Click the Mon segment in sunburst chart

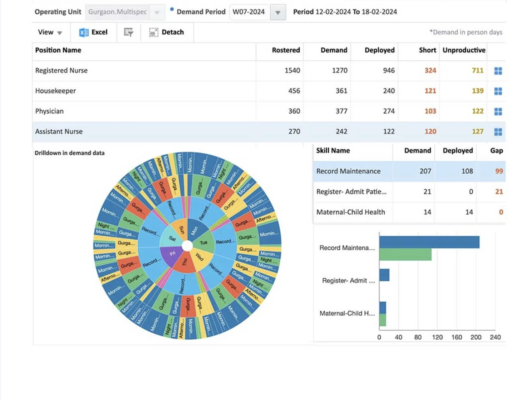195,230
